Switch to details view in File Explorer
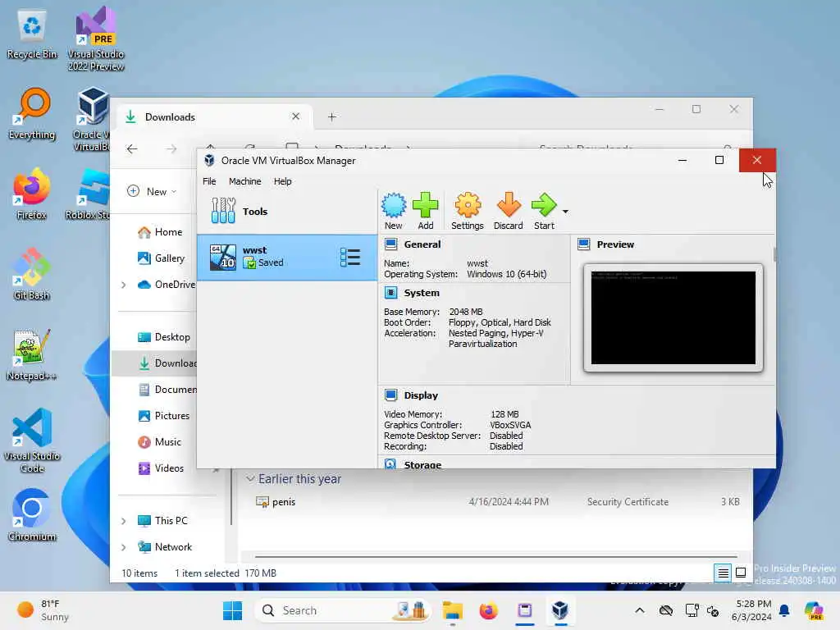Screen dimensions: 840x630 point(723,573)
